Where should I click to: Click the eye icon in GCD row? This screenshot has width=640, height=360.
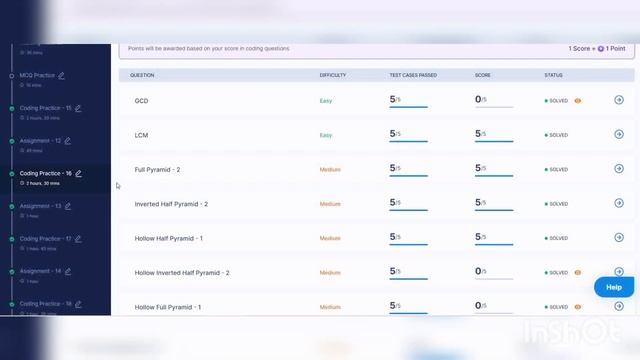[578, 101]
